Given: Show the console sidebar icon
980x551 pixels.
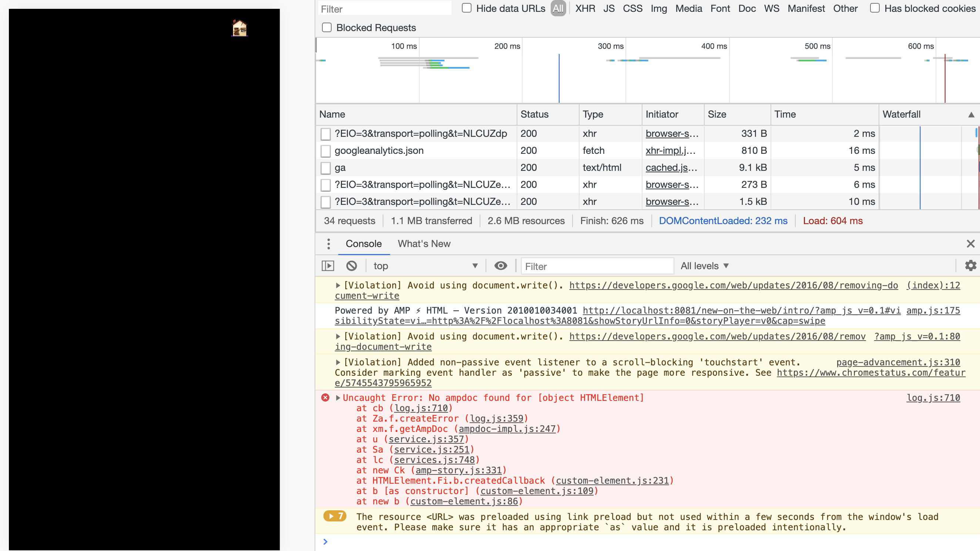Looking at the screenshot, I should [x=328, y=266].
